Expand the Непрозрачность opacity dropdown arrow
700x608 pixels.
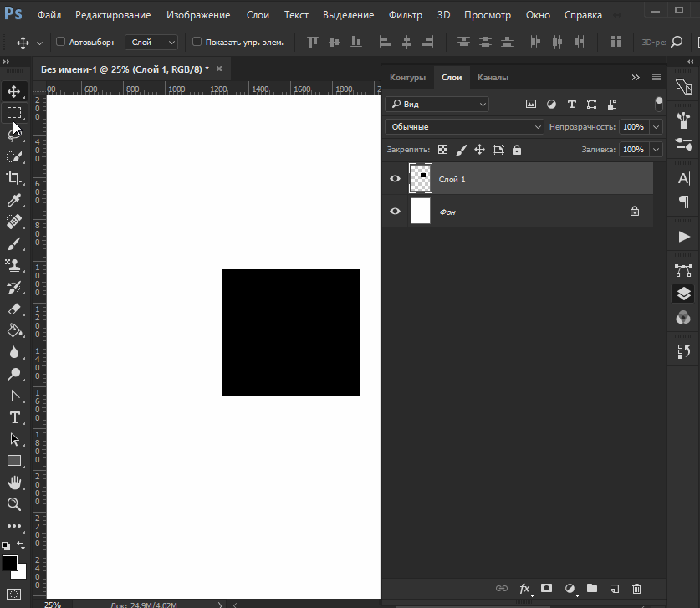[x=656, y=127]
